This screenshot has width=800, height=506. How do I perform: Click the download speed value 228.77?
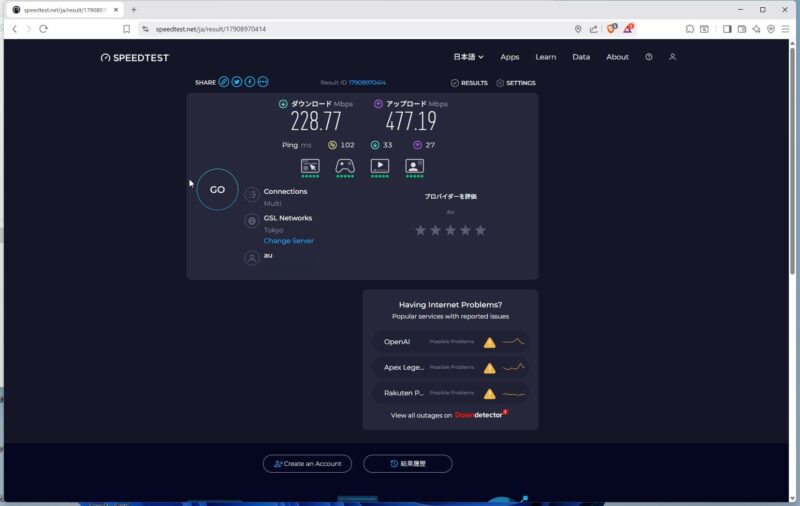pyautogui.click(x=316, y=121)
